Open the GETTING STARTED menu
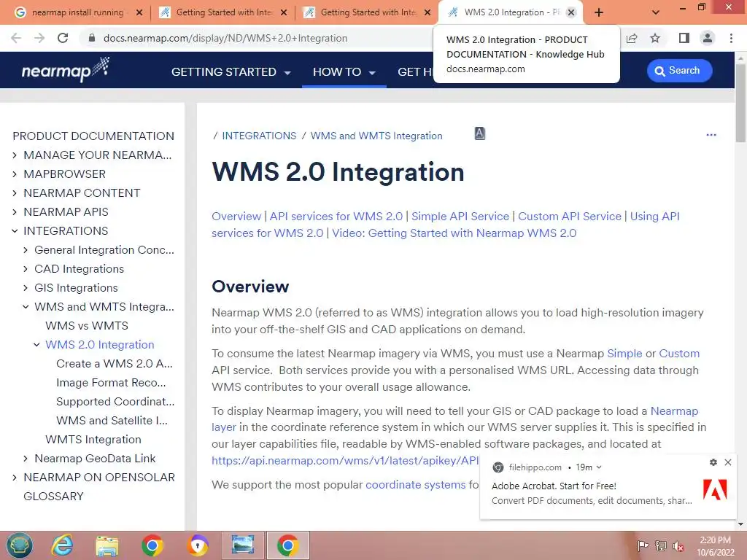The width and height of the screenshot is (747, 560). tap(231, 72)
